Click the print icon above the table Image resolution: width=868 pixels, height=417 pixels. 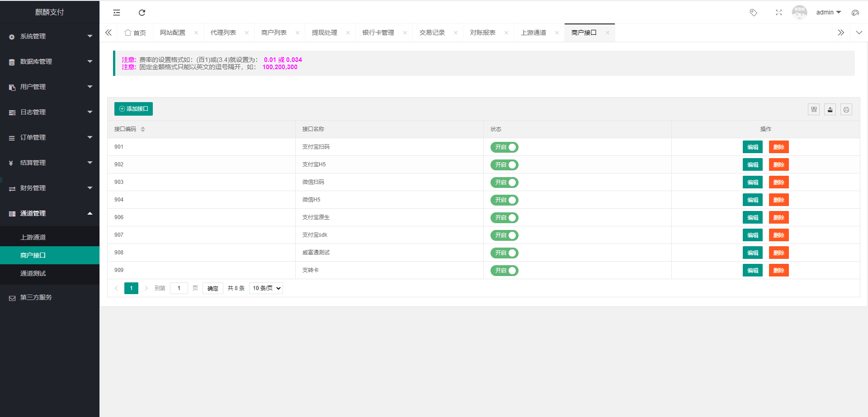[846, 109]
